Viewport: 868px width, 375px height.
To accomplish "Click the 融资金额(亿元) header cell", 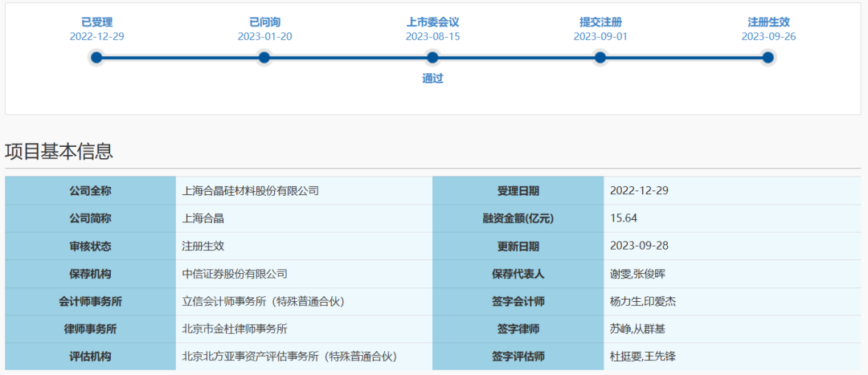I will [518, 218].
